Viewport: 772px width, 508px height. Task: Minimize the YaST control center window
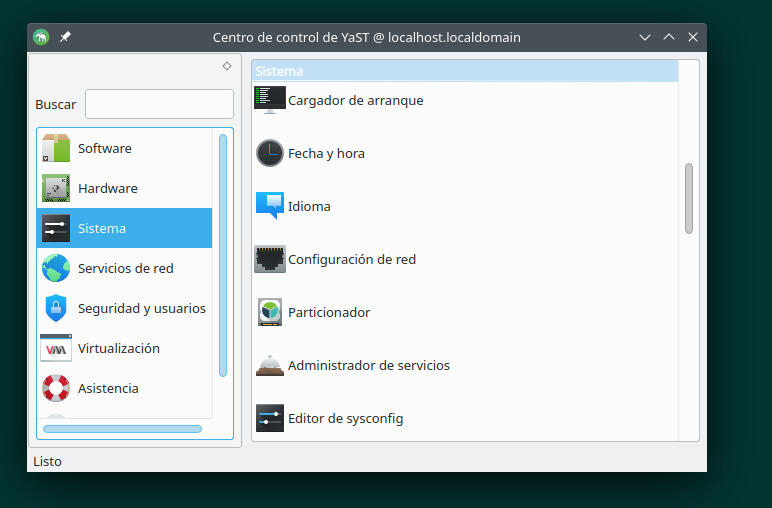pos(644,37)
